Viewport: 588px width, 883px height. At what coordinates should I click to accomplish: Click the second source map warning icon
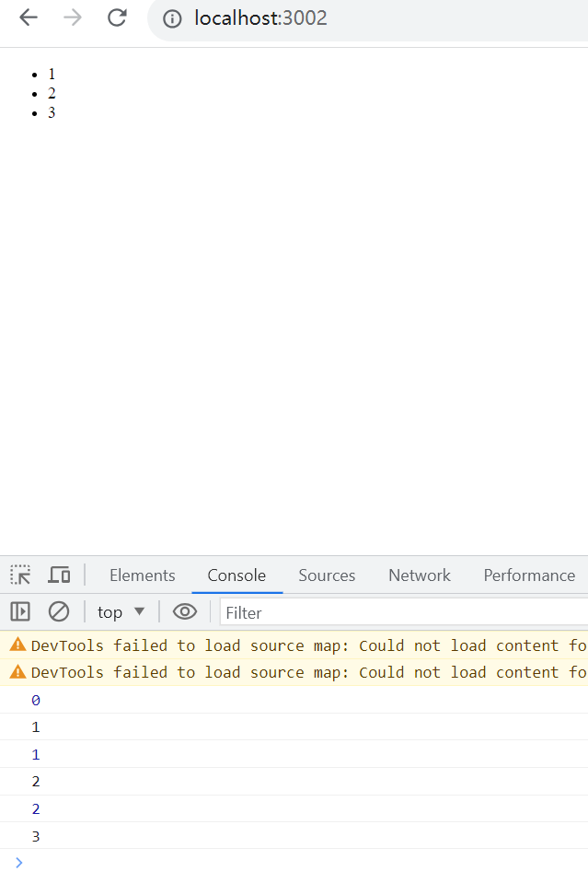click(18, 671)
